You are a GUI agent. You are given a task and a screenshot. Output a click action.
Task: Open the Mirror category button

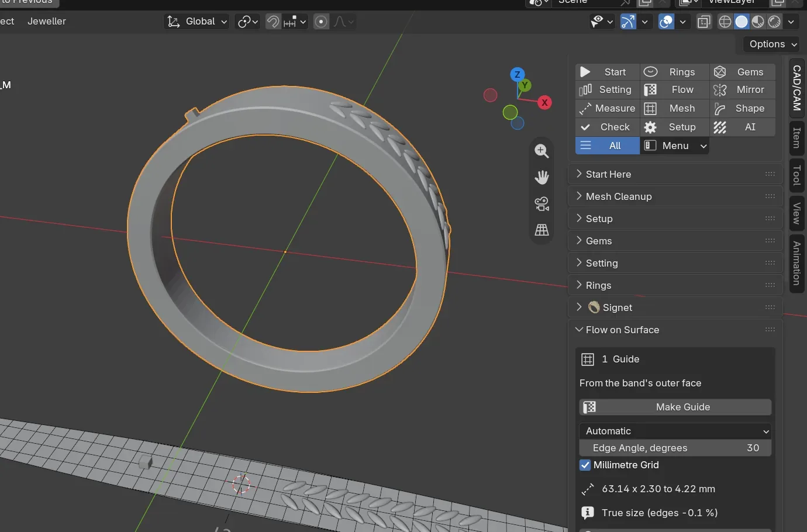[x=743, y=90]
